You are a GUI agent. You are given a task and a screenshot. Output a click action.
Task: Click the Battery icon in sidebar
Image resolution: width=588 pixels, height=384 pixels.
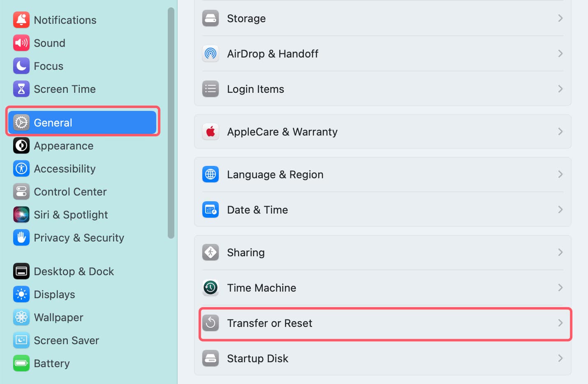pos(21,363)
